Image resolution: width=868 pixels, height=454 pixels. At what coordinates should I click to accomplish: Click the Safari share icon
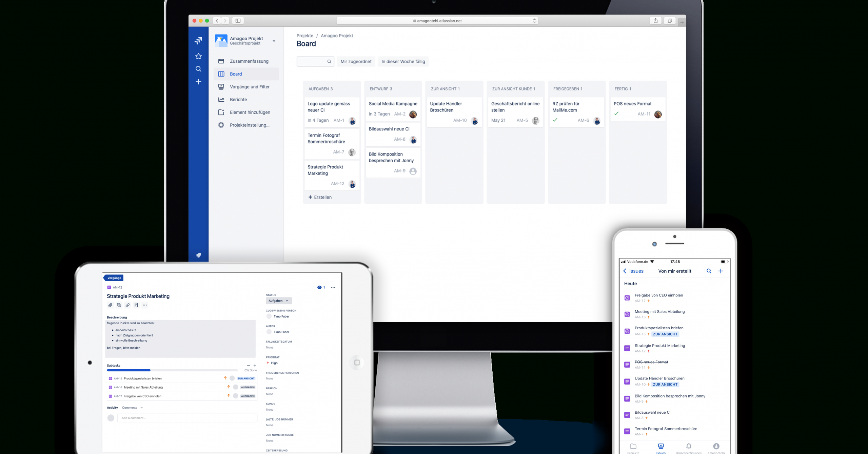click(655, 21)
